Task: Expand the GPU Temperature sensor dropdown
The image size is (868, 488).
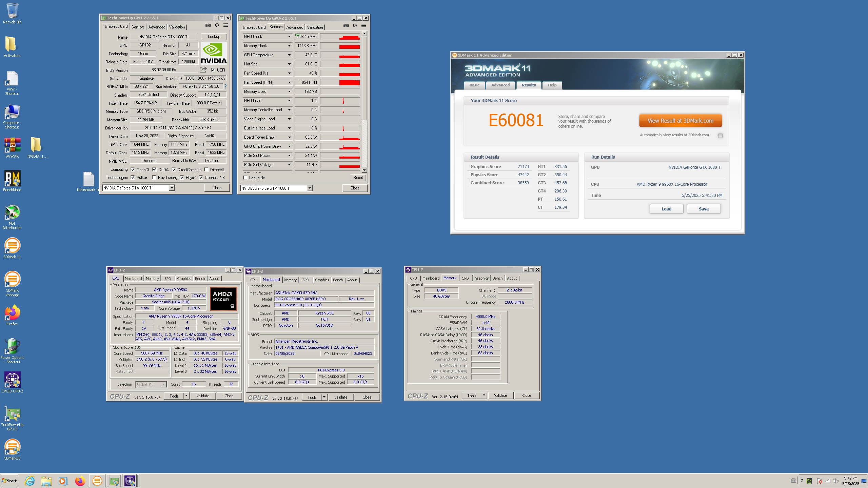Action: click(x=289, y=55)
